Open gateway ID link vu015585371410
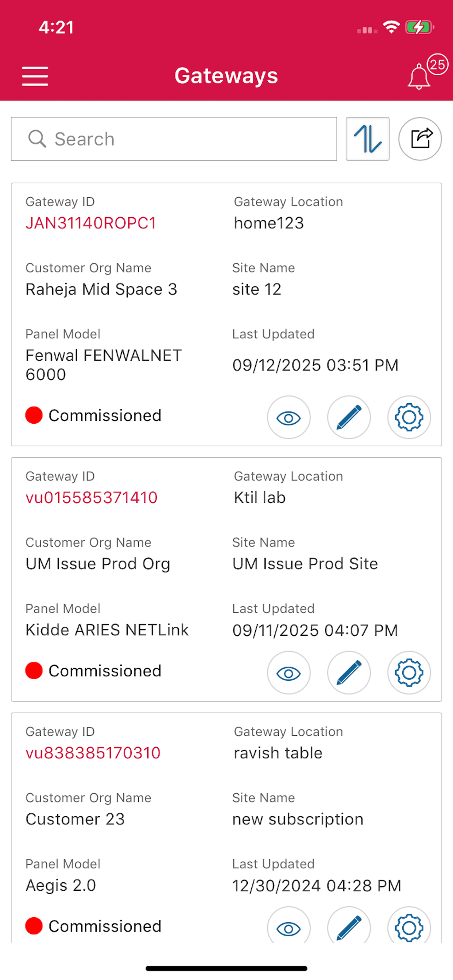Screen dimensions: 453x980 point(91,498)
